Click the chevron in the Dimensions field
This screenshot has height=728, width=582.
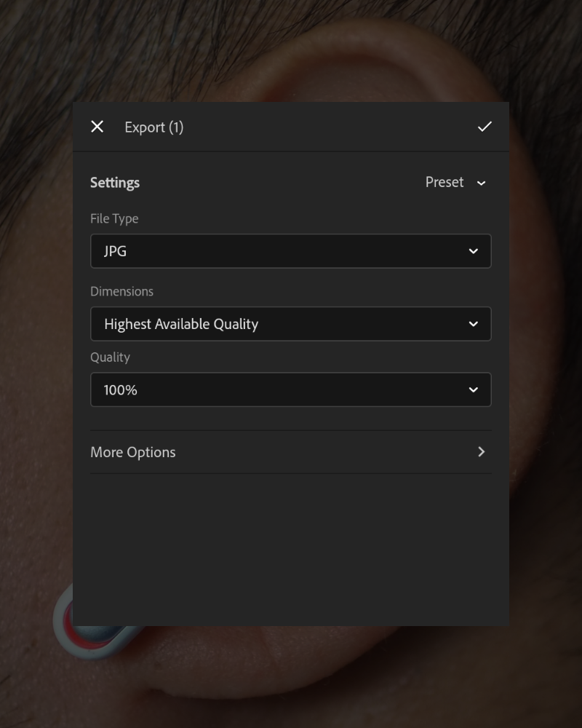tap(474, 324)
